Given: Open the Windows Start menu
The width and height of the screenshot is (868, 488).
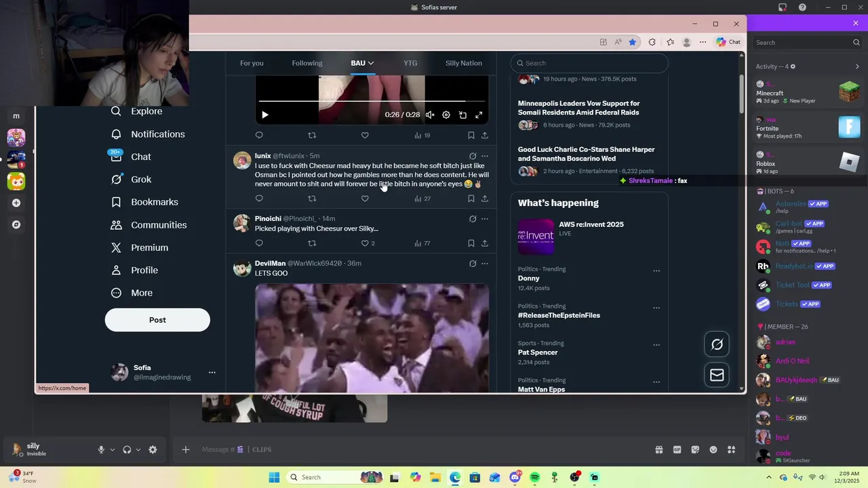Looking at the screenshot, I should [x=274, y=477].
